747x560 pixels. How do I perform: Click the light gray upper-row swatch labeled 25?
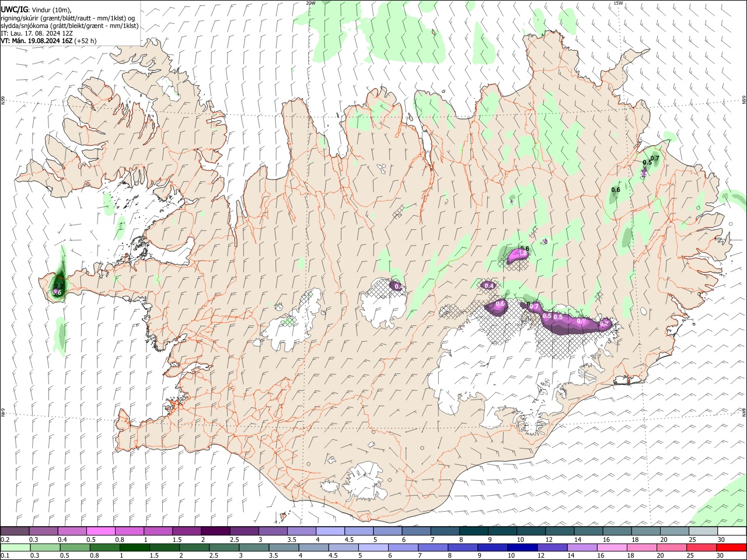click(x=703, y=531)
